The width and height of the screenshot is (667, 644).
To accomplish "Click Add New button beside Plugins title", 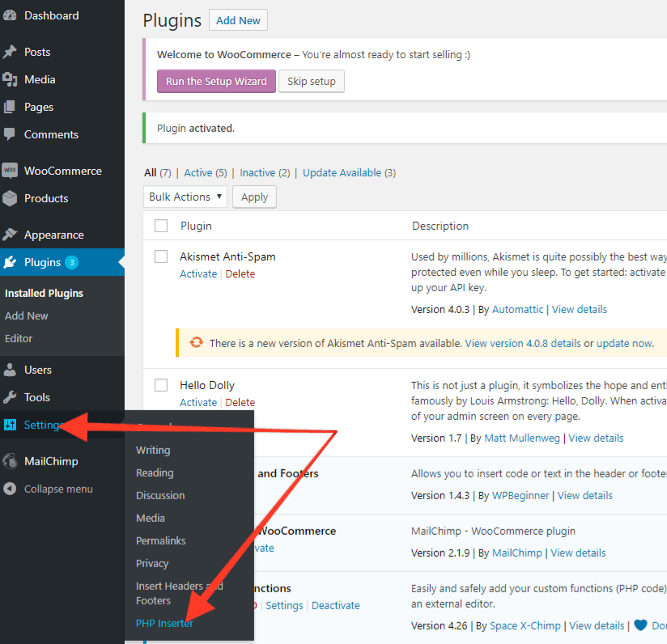I will pyautogui.click(x=238, y=20).
